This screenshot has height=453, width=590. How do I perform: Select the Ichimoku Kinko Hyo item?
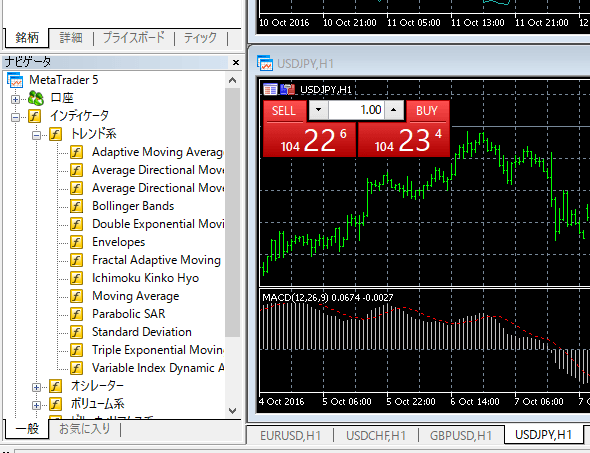146,278
